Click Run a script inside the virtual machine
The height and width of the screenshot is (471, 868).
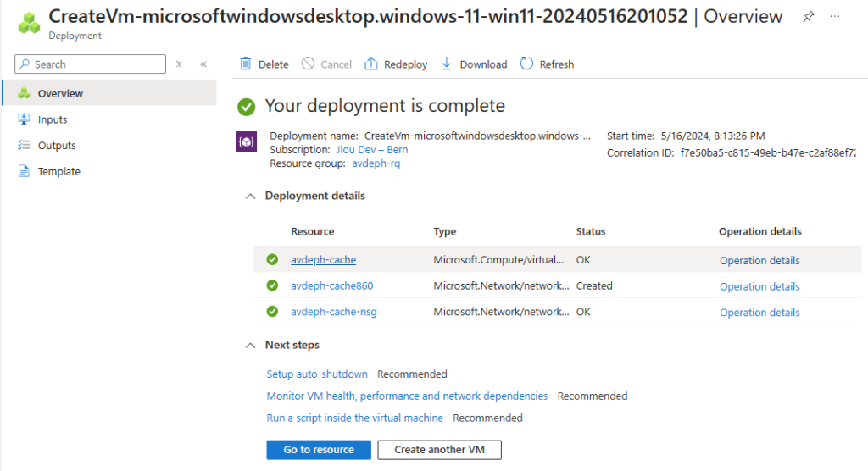coord(355,418)
